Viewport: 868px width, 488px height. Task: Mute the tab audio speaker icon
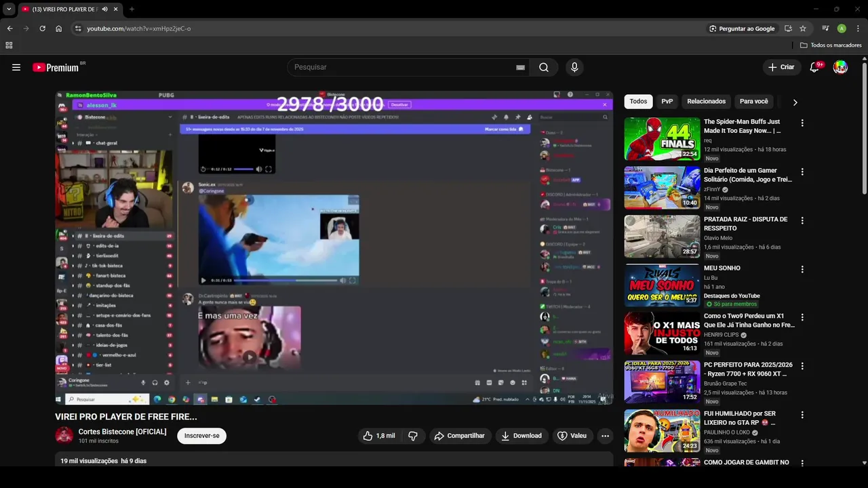[x=104, y=9]
